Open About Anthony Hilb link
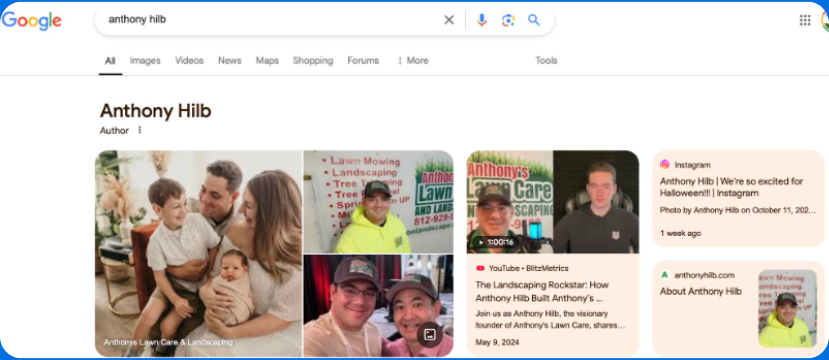829x360 pixels. click(701, 291)
